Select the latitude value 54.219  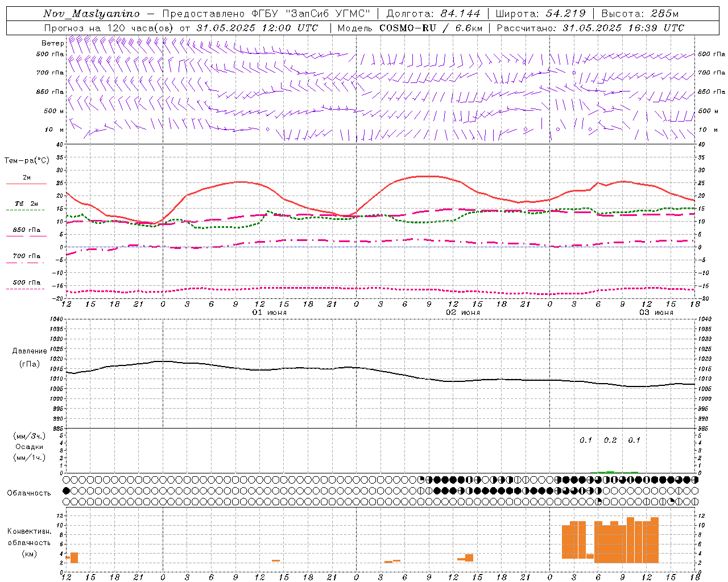pyautogui.click(x=566, y=14)
